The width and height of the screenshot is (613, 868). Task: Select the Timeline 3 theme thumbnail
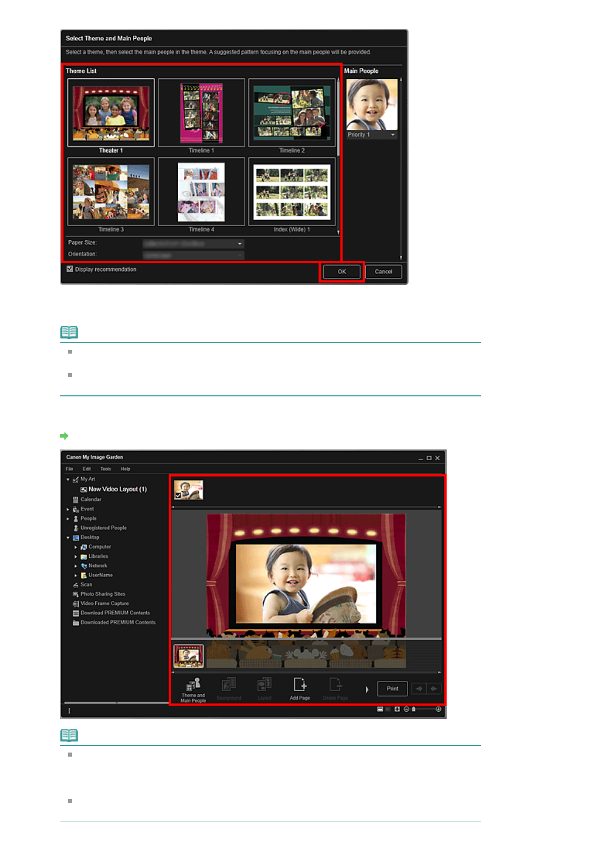(111, 192)
